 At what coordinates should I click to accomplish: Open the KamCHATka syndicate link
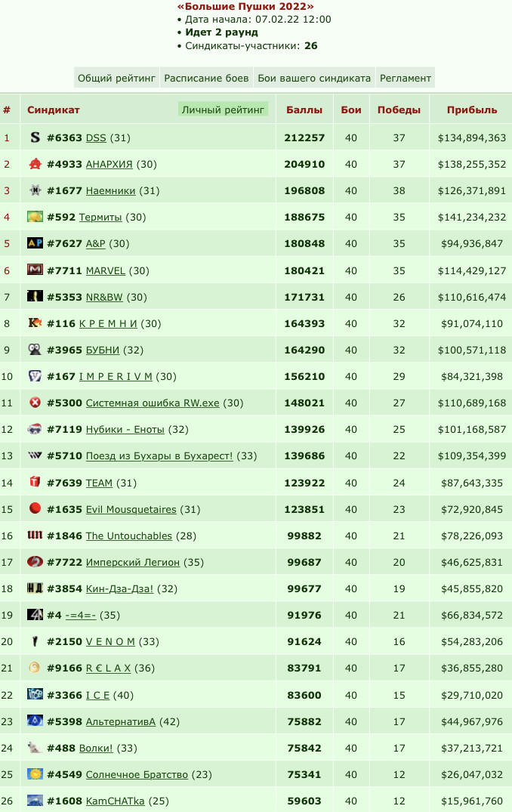click(x=115, y=801)
